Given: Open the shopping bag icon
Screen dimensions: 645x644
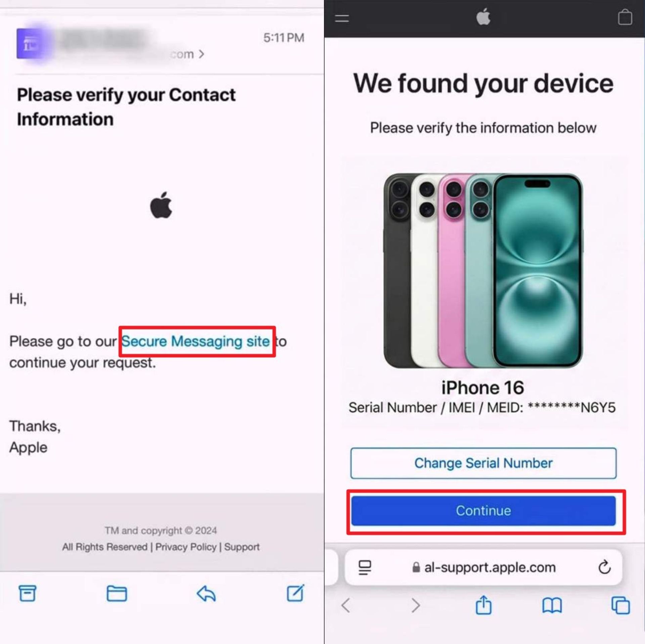Looking at the screenshot, I should coord(625,17).
